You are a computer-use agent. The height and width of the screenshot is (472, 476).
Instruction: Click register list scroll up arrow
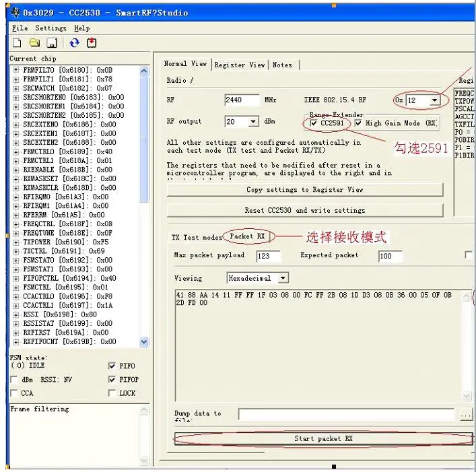144,71
